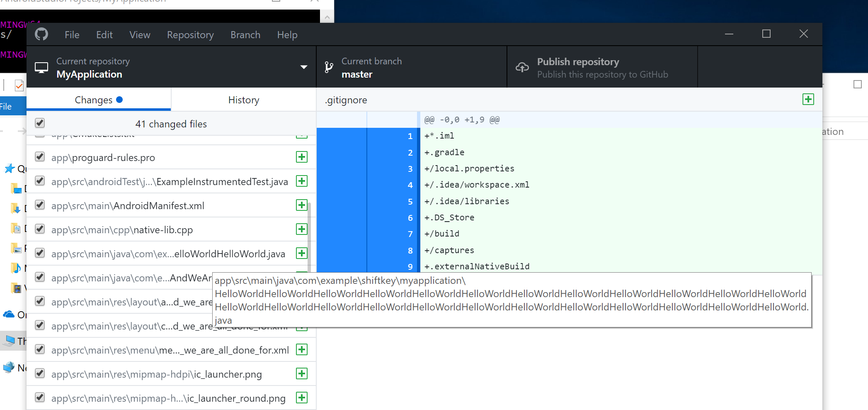Click the repository computer icon

41,67
